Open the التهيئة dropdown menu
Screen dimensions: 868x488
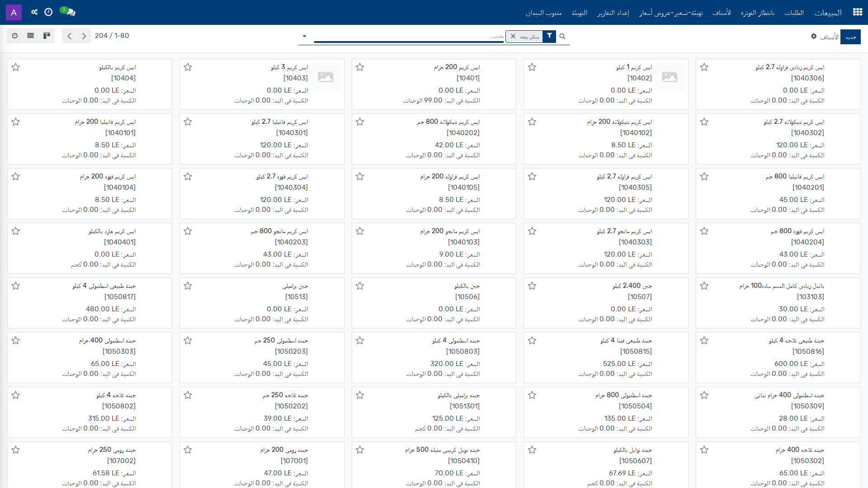(x=579, y=13)
